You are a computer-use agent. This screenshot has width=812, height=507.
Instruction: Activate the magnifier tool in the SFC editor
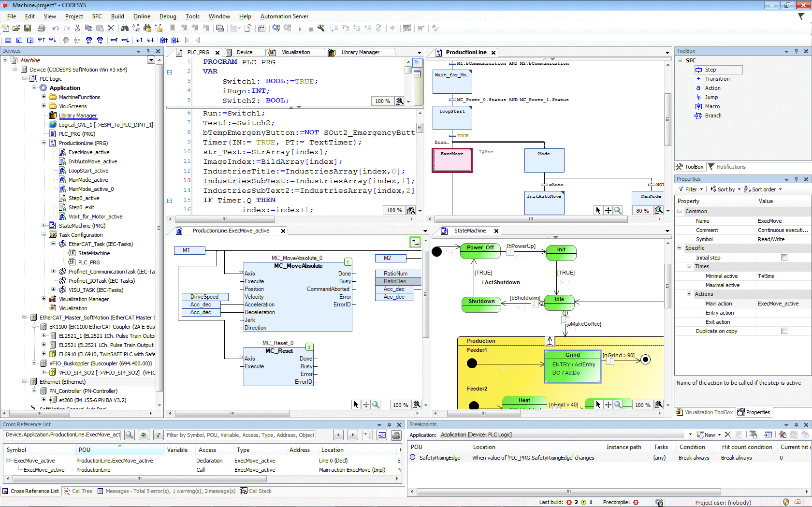[618, 210]
